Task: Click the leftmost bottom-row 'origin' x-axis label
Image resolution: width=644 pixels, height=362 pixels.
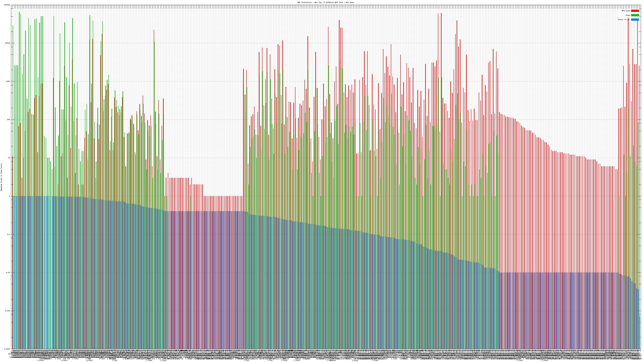Action: [41, 360]
